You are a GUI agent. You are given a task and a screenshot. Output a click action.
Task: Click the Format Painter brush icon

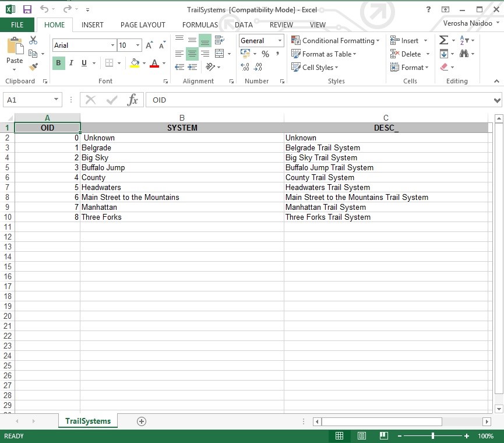tap(33, 67)
